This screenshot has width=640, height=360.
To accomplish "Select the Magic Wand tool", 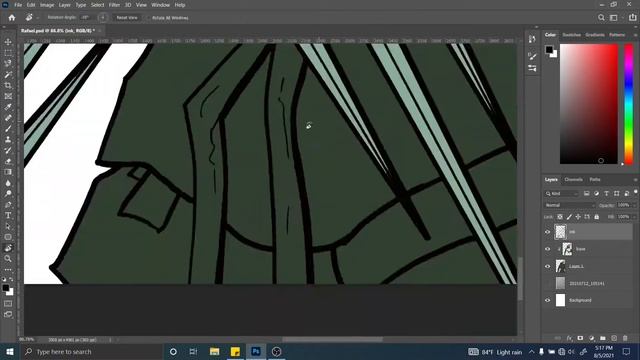I will pos(8,74).
